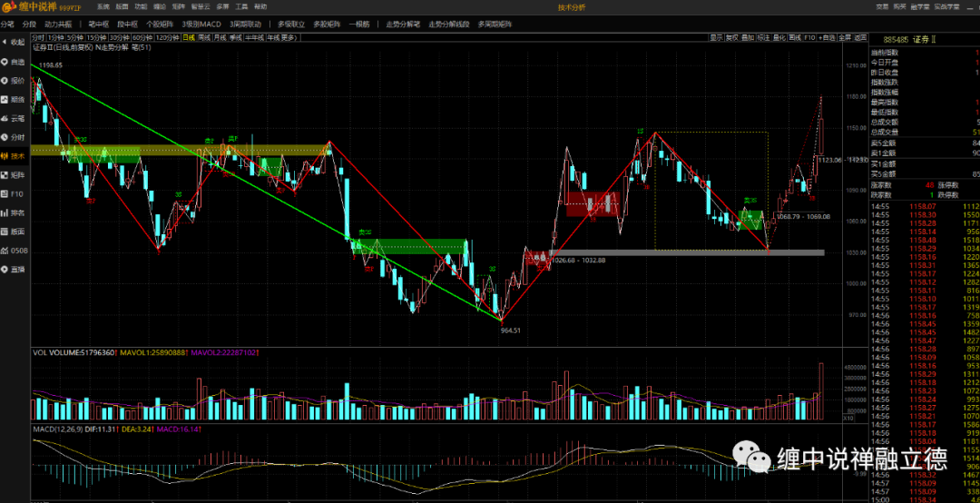980x503 pixels.
Task: Open the 自选 watchlist icon in the sidebar
Action: 5,62
